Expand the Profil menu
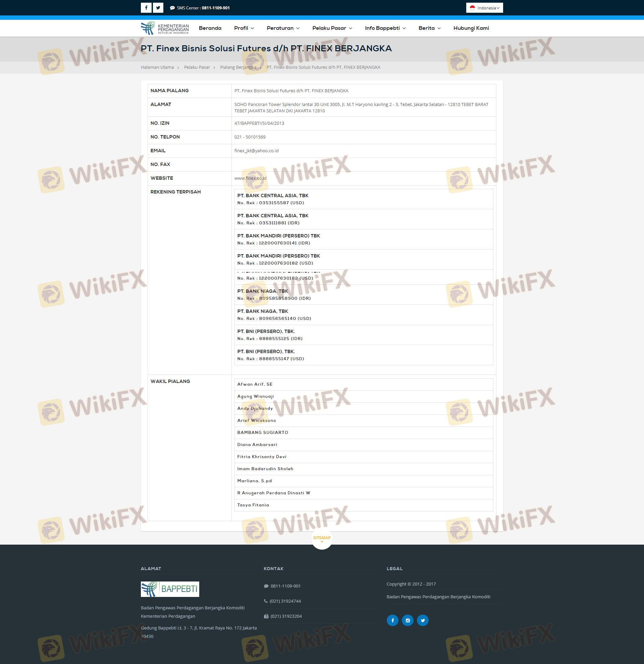Image resolution: width=644 pixels, height=664 pixels. coord(244,28)
